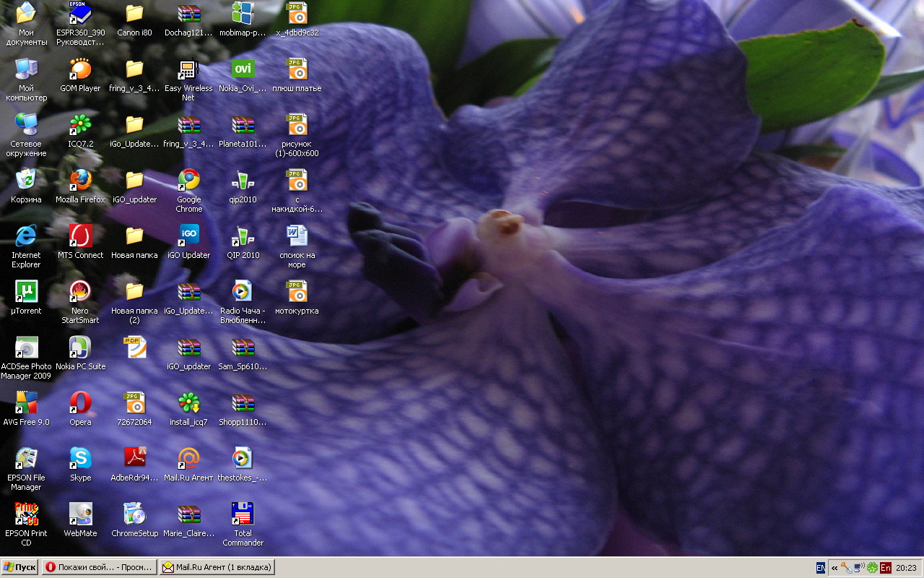The image size is (924, 578).
Task: Select the Skype desktop icon
Action: [x=80, y=459]
